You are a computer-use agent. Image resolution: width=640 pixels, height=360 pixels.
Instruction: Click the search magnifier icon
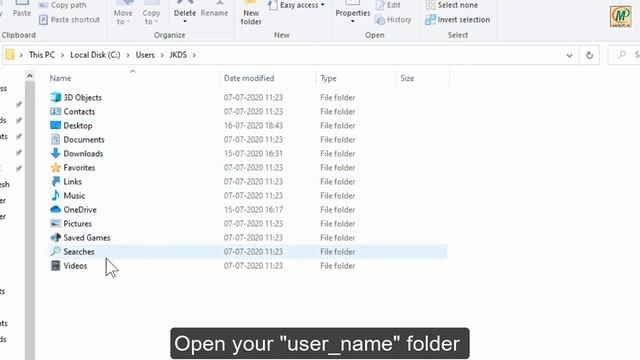(x=622, y=55)
